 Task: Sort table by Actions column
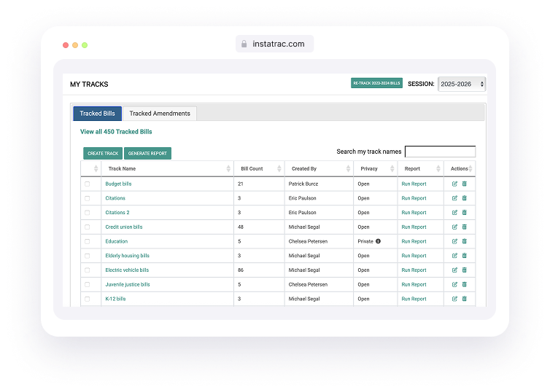[x=460, y=169]
